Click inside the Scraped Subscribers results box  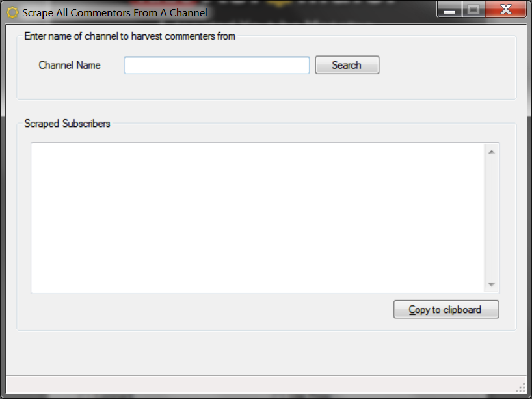click(258, 217)
